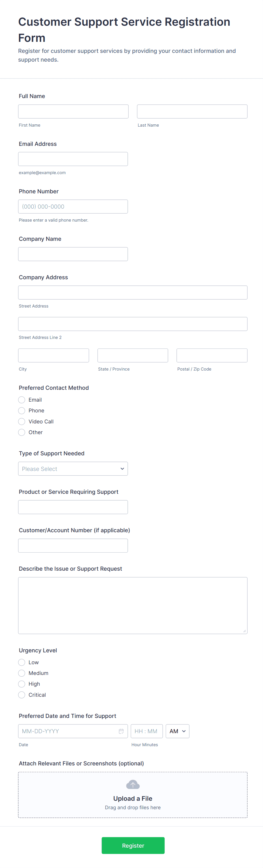Select the High urgency radio button
This screenshot has width=263, height=868.
(21, 684)
